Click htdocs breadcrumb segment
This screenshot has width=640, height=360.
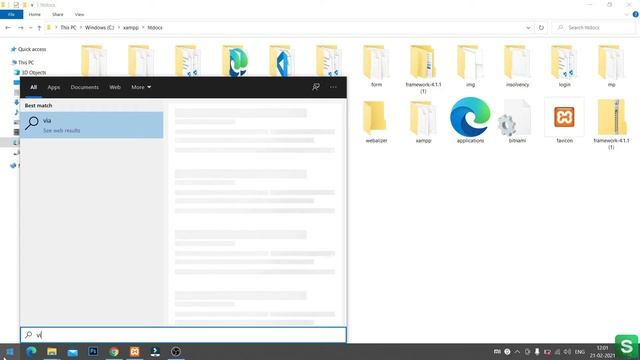155,28
